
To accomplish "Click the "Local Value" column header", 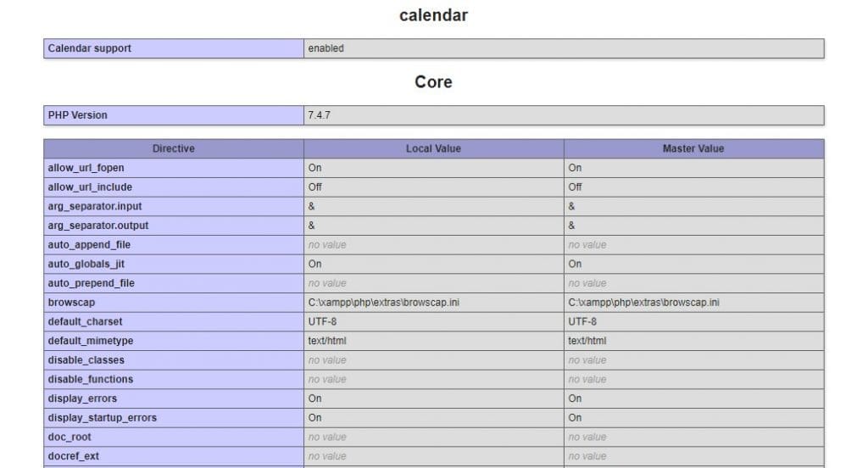I will point(433,148).
